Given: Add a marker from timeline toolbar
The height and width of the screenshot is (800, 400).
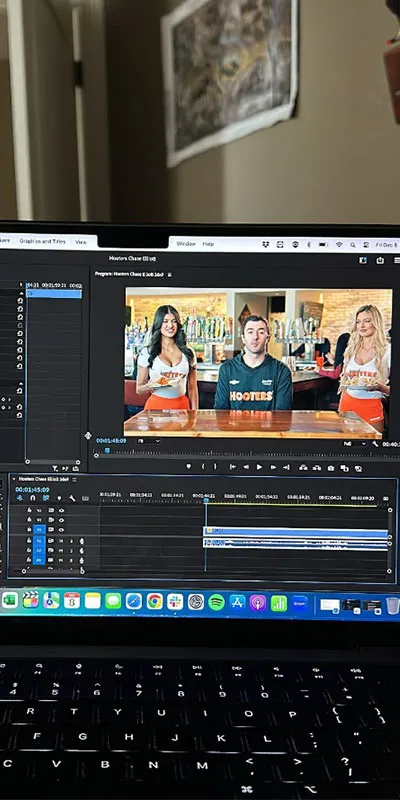Looking at the screenshot, I should [59, 498].
